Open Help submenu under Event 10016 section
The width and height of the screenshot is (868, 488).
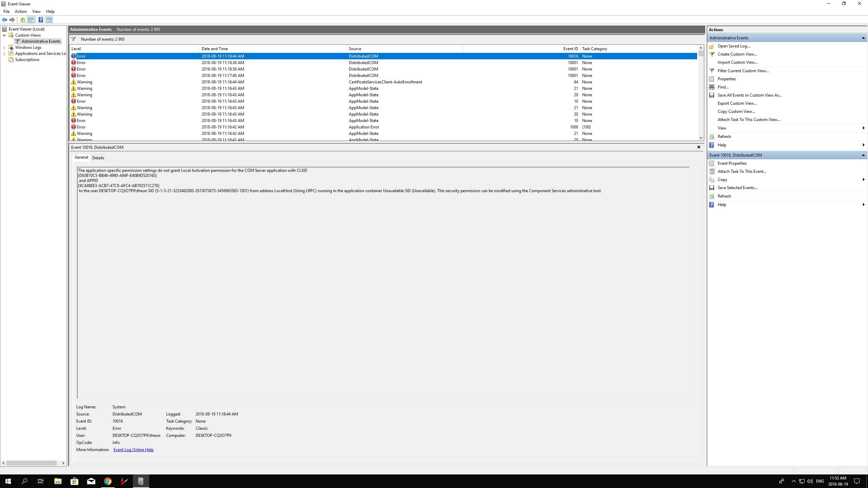pyautogui.click(x=787, y=205)
